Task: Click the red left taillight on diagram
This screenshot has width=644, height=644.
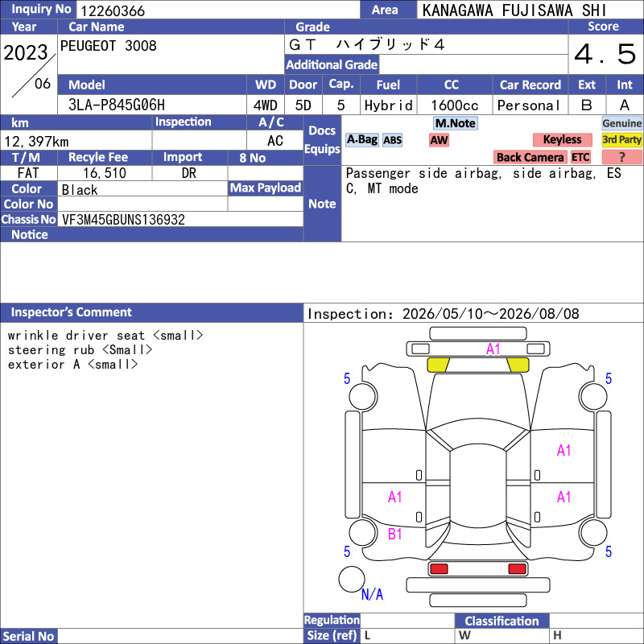Action: (438, 569)
